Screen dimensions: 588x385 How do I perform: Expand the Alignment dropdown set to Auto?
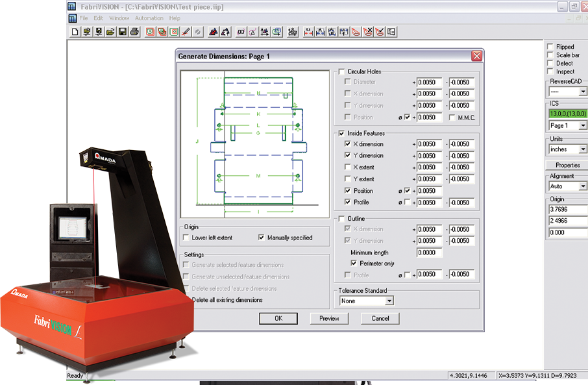point(582,186)
